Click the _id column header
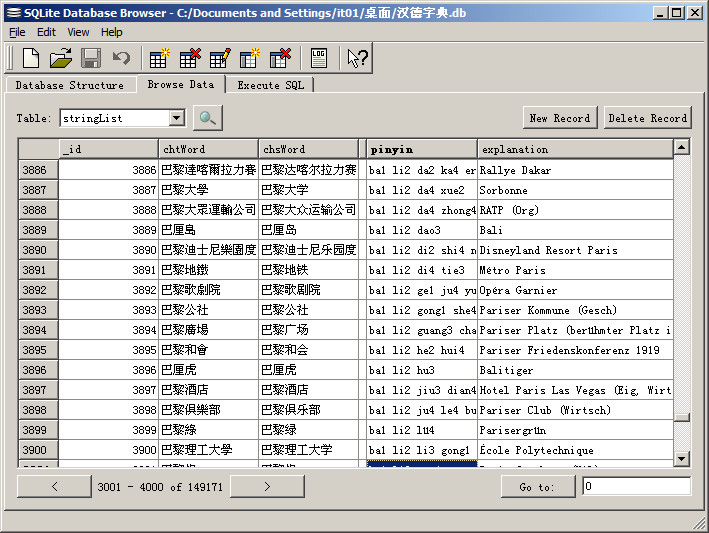 [109, 149]
